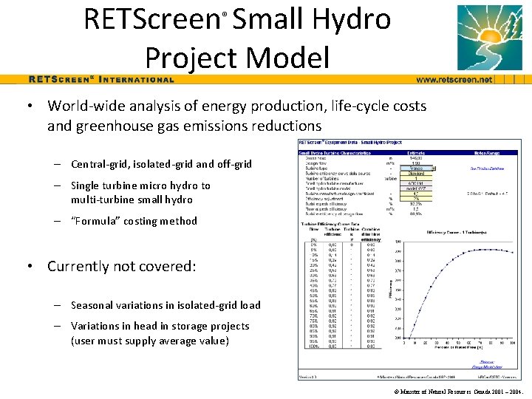The image size is (532, 399).
Task: Click the Estimate column header
Action: coord(416,153)
